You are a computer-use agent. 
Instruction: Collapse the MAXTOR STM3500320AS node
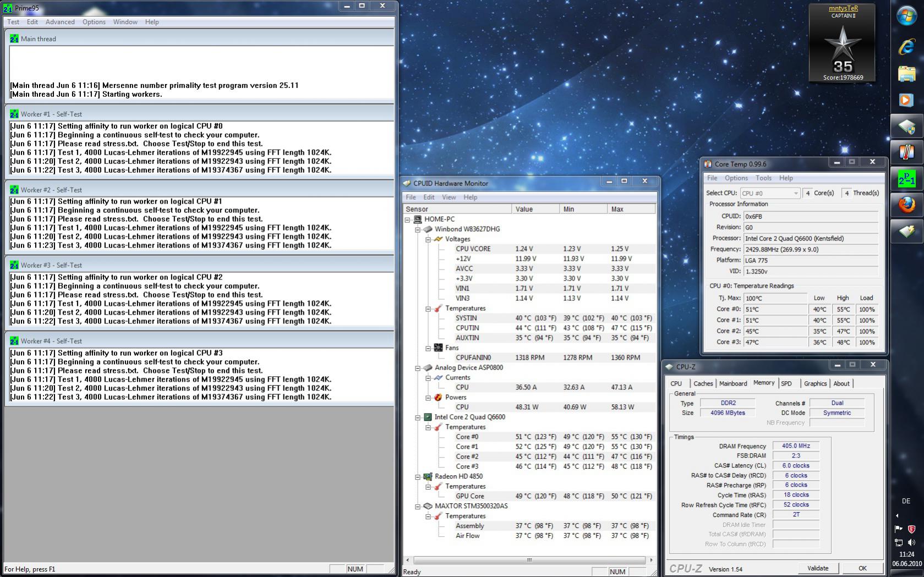coord(418,507)
